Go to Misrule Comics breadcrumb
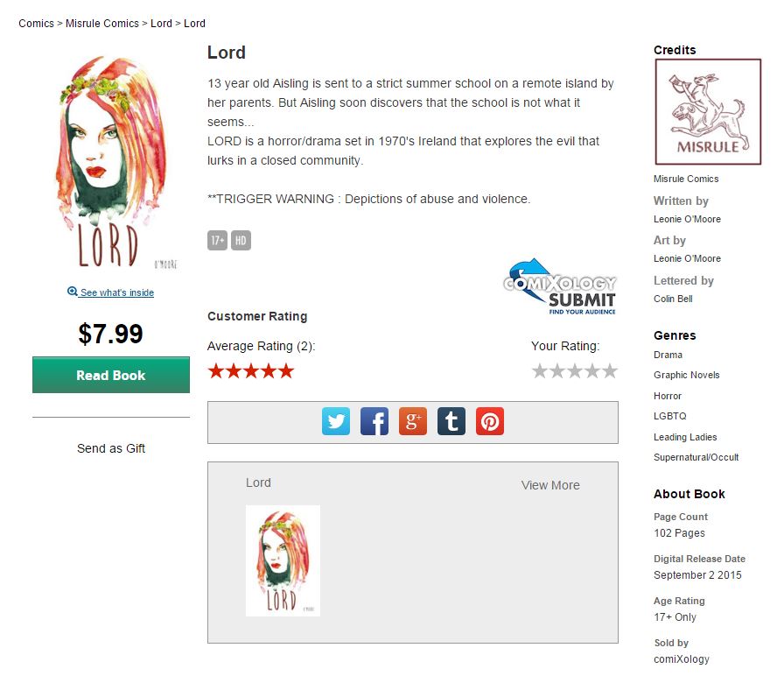The image size is (784, 676). (102, 24)
